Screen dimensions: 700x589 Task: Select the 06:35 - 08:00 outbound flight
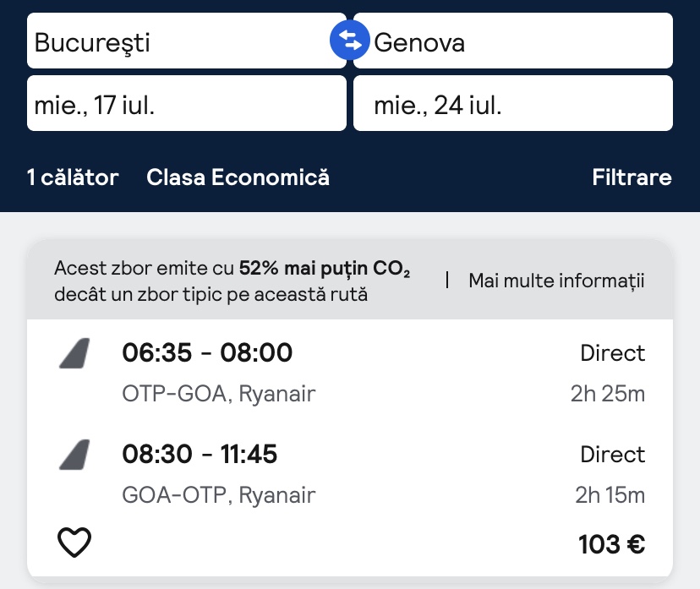click(x=207, y=352)
